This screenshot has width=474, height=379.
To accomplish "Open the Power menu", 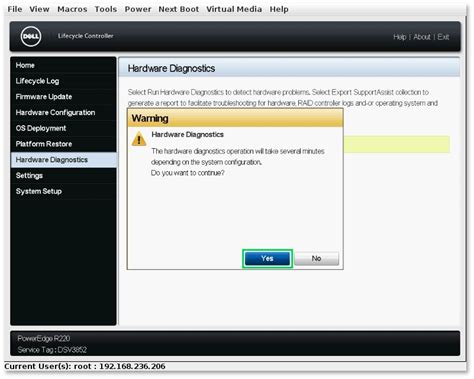I will point(138,9).
